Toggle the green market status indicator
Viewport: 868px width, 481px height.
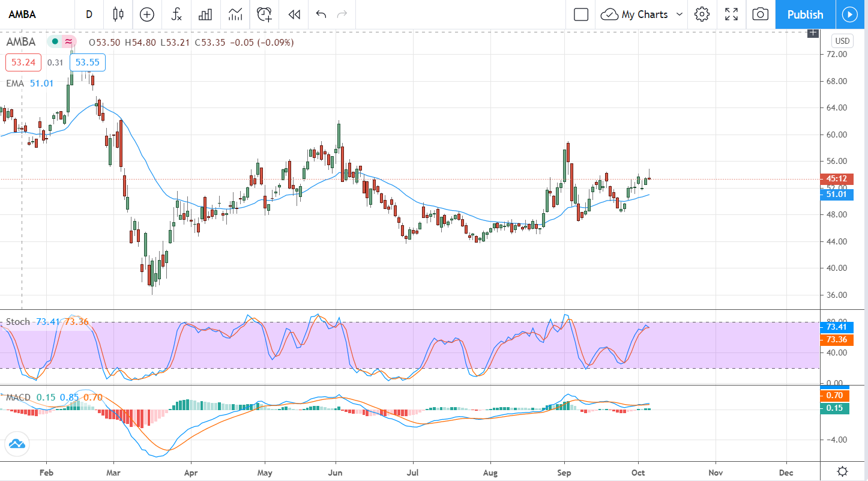coord(55,41)
